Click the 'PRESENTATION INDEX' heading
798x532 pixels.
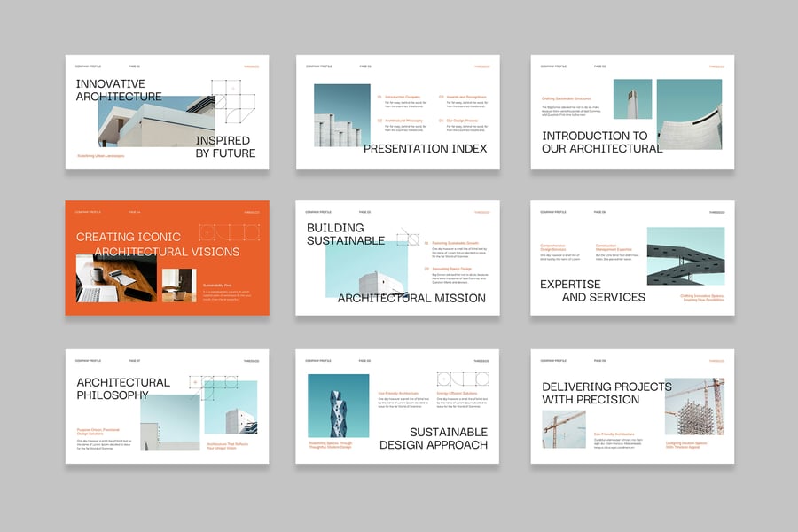tap(425, 149)
